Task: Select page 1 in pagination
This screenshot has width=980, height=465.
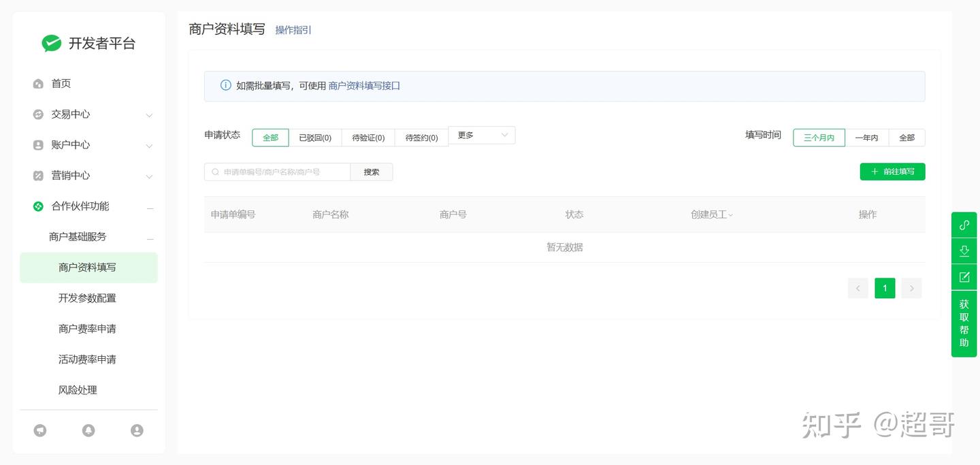Action: [x=885, y=288]
